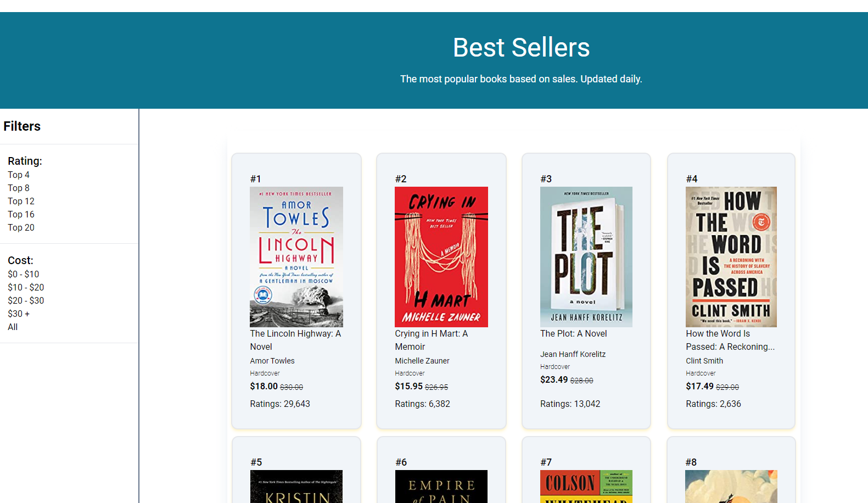
Task: Select the title Crying in H Mart: A Memoir
Action: pos(431,340)
